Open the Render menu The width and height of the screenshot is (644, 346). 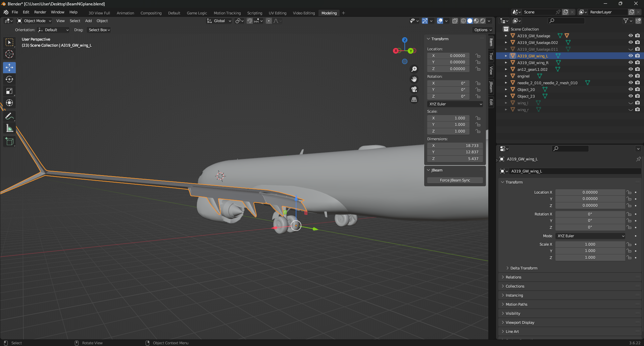[x=40, y=12]
